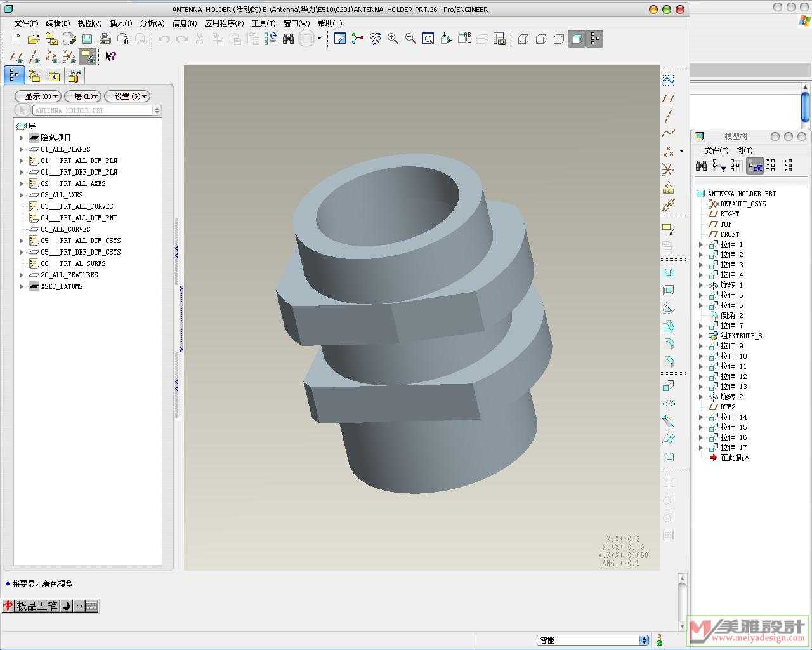Switch display to No Hidden mode
Screen dimensions: 812x650
pos(559,39)
